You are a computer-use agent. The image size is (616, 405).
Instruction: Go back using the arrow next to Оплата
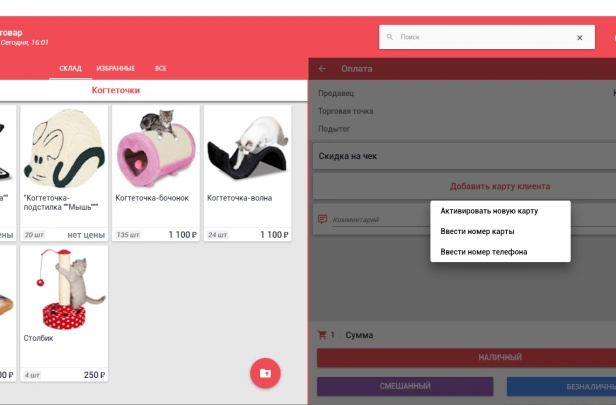pyautogui.click(x=322, y=69)
